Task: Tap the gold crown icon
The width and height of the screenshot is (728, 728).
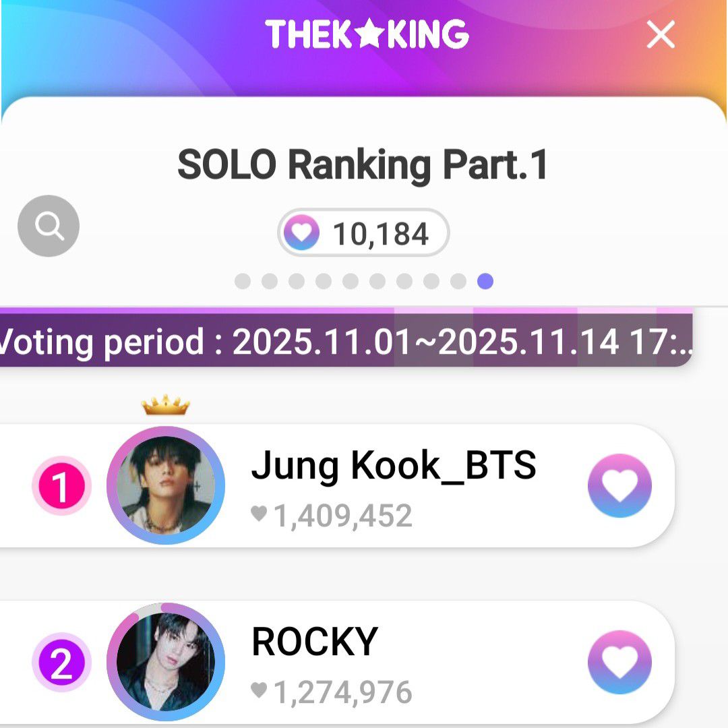Action: click(166, 406)
